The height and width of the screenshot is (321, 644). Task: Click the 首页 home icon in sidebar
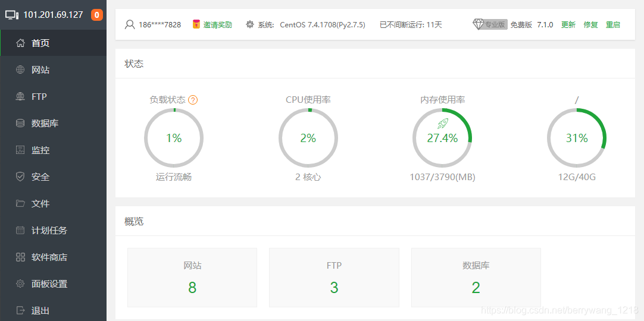tap(20, 43)
